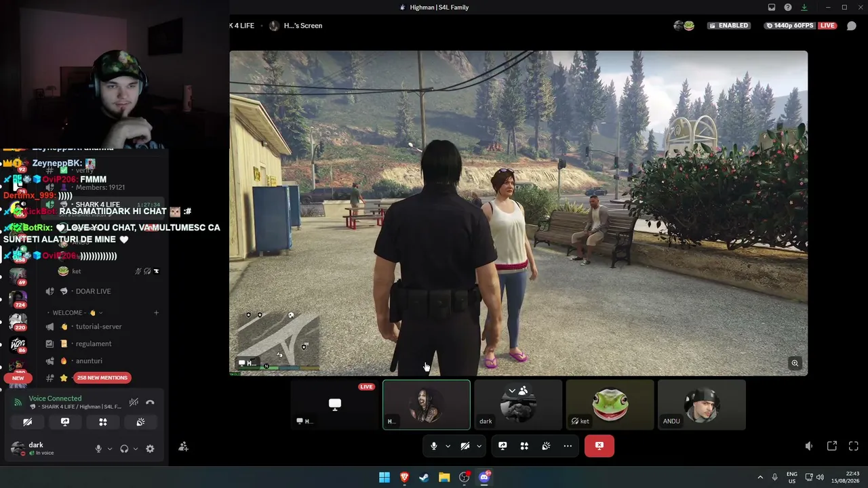Select the ket frog participant tile

point(610,405)
